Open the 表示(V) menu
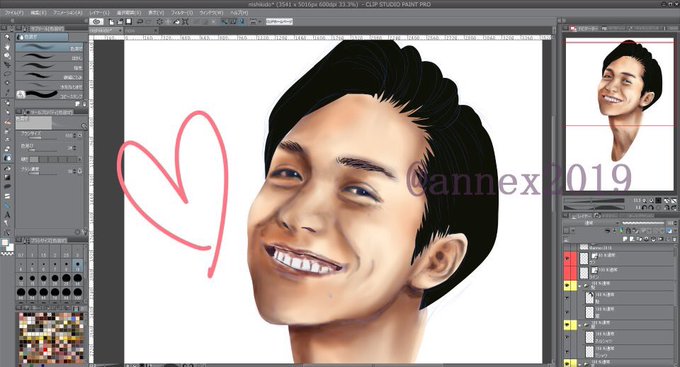The image size is (680, 367). (x=156, y=13)
